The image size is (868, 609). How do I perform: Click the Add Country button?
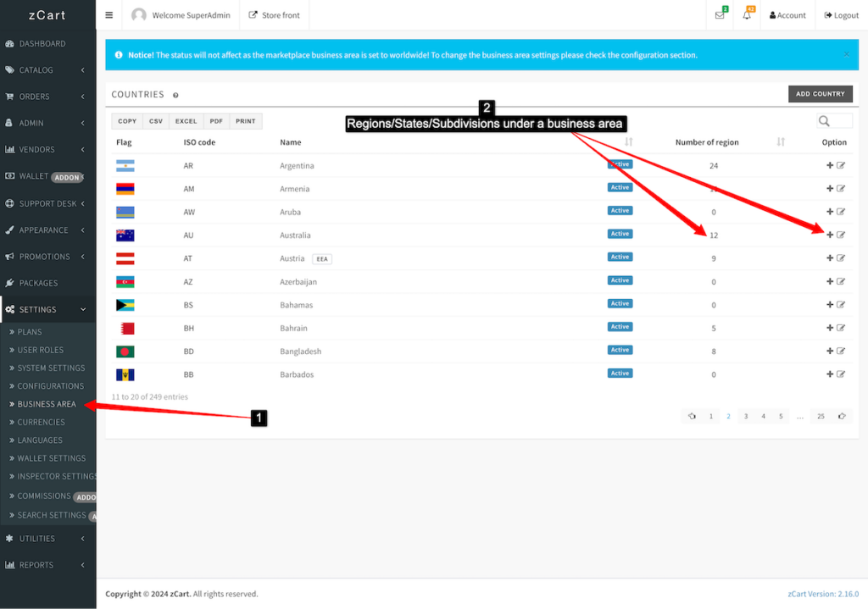point(820,94)
